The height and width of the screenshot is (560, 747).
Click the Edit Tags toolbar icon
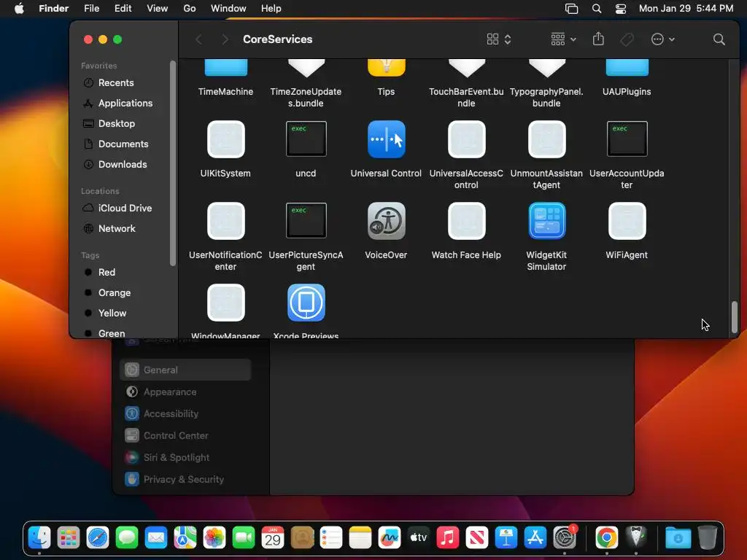point(627,39)
